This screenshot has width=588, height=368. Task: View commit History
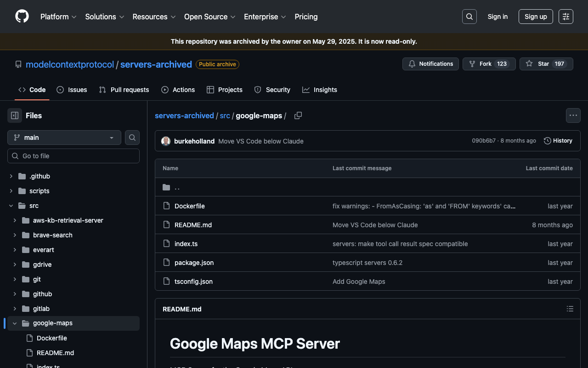tap(558, 141)
